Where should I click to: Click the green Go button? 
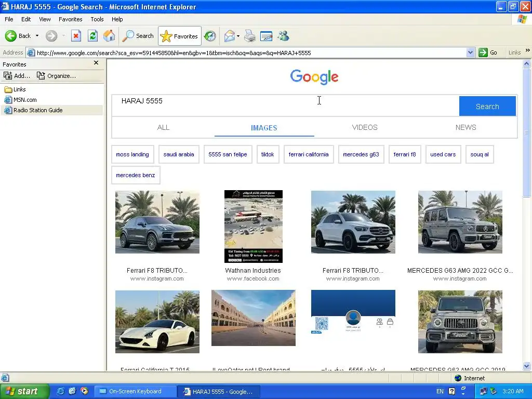click(x=488, y=52)
